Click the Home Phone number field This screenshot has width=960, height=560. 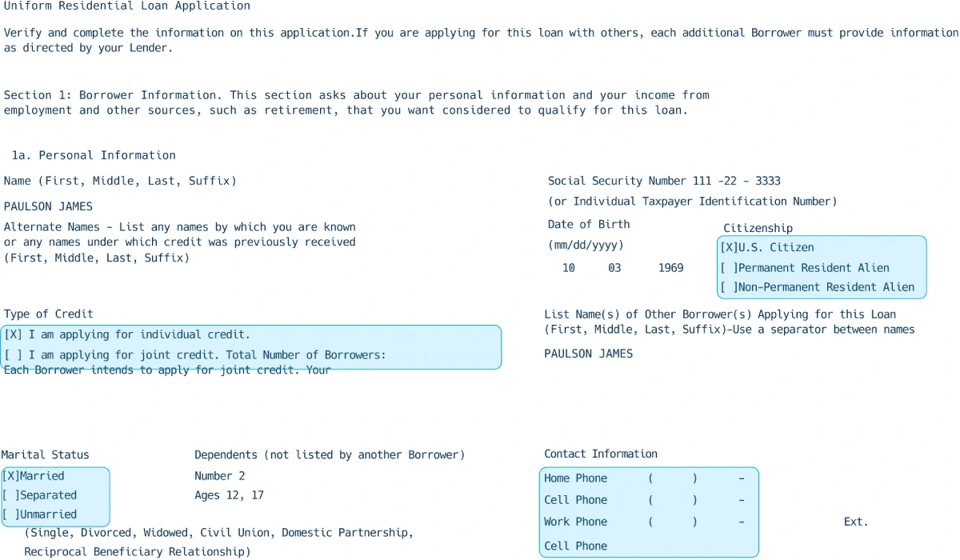tap(696, 478)
